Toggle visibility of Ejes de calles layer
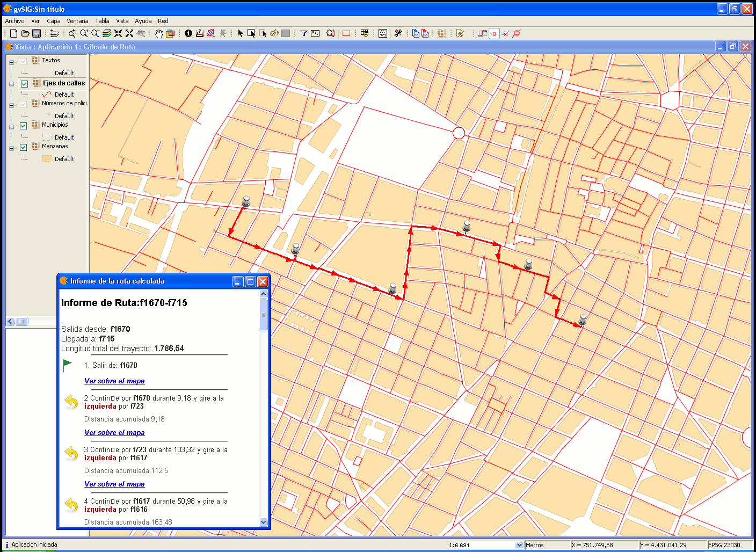The image size is (756, 552). (24, 84)
